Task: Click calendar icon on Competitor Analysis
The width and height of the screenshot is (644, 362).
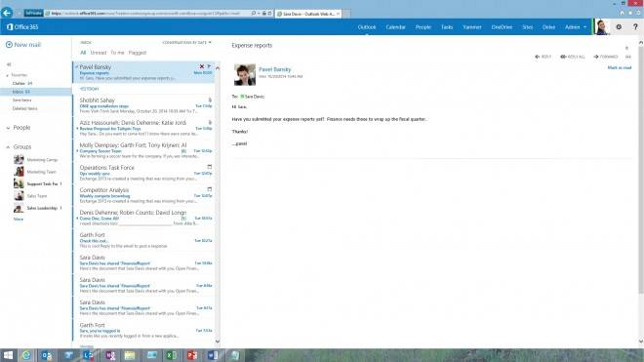Action: [210, 189]
